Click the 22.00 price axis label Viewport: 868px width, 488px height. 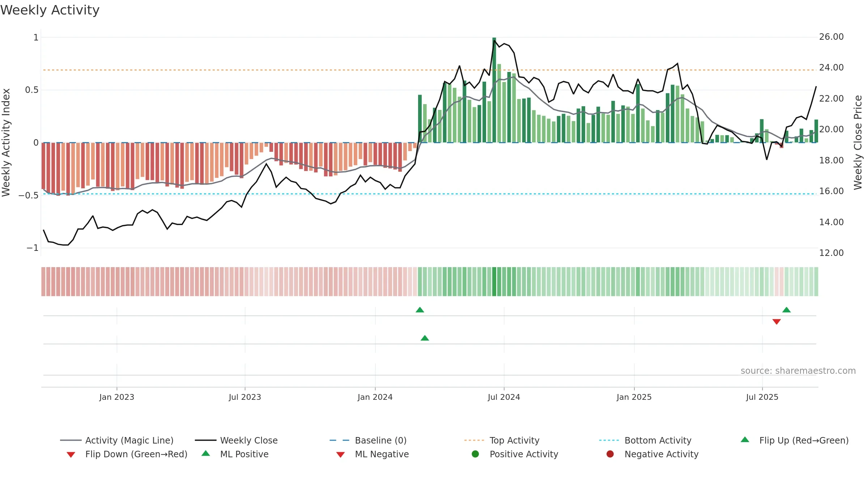[x=831, y=99]
